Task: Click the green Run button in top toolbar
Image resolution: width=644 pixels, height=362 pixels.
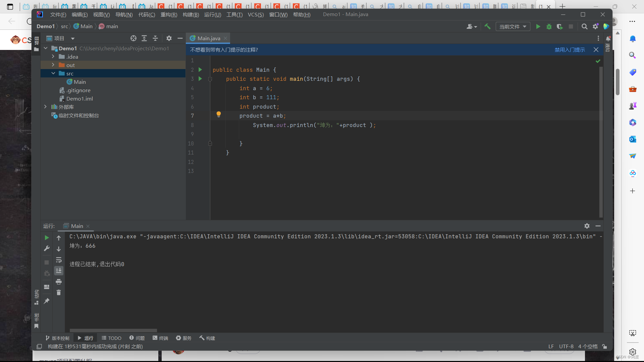Action: pos(538,26)
